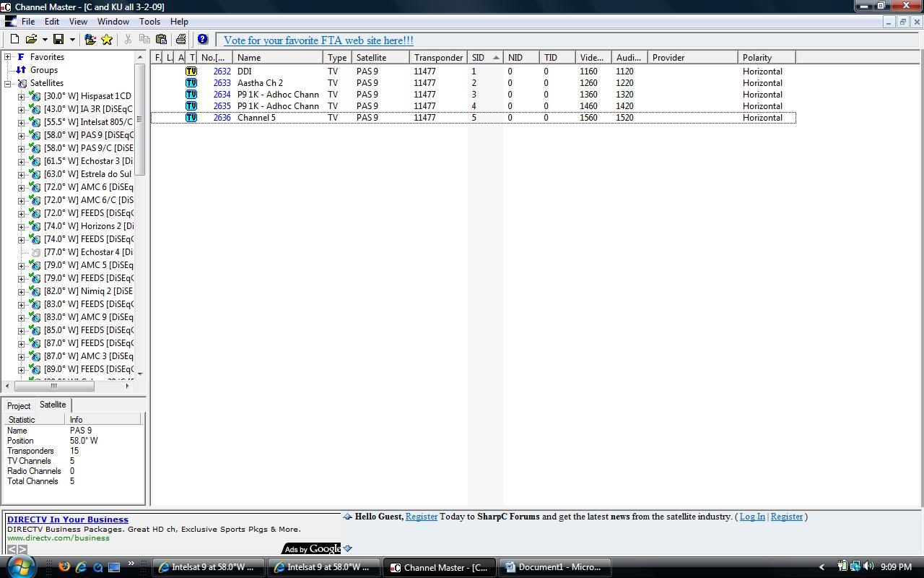Click the Print toolbar icon

point(180,39)
